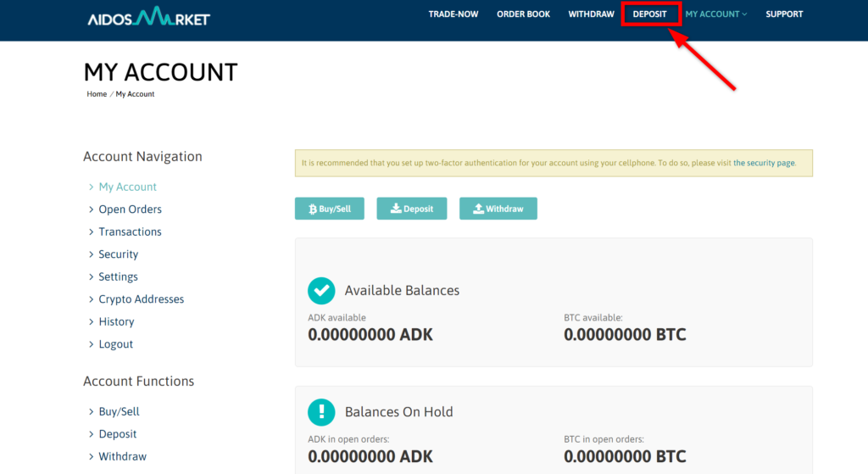Click the Available Balances checkmark icon
Image resolution: width=868 pixels, height=474 pixels.
321,291
